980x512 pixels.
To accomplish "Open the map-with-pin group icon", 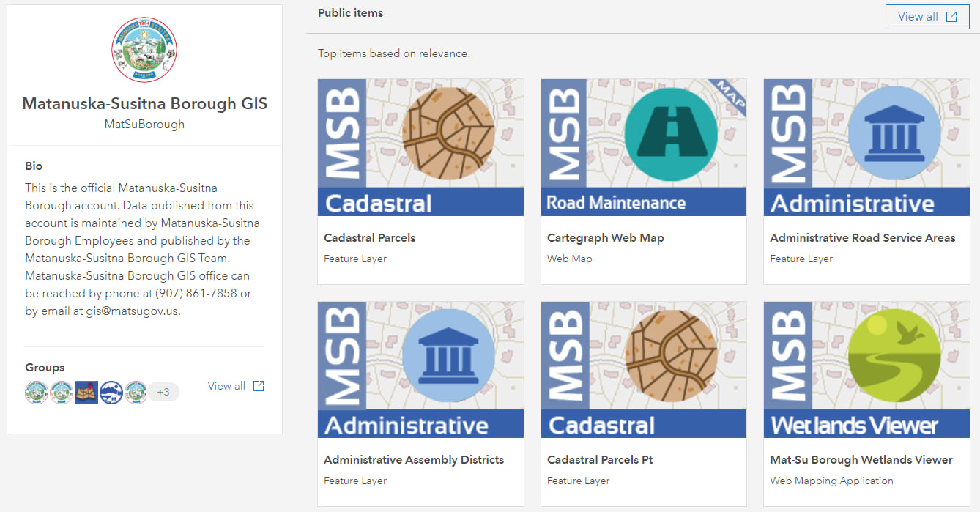I will click(x=86, y=392).
